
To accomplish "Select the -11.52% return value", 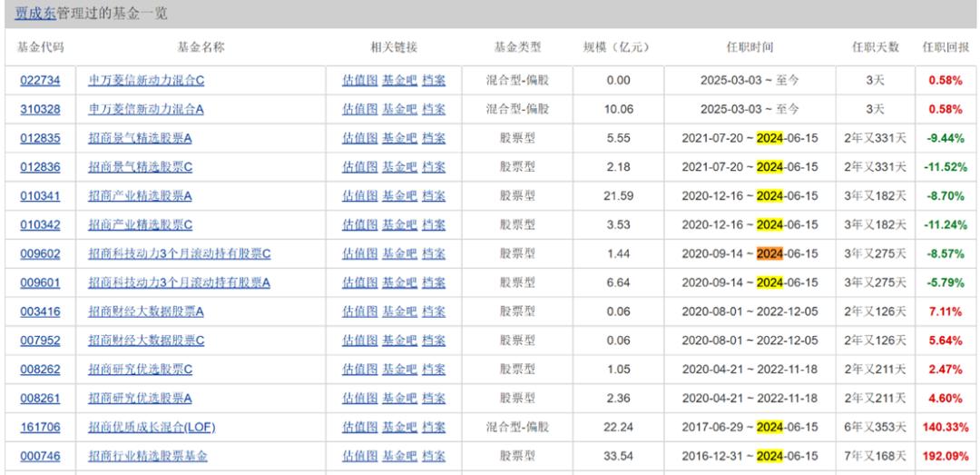I will [945, 167].
